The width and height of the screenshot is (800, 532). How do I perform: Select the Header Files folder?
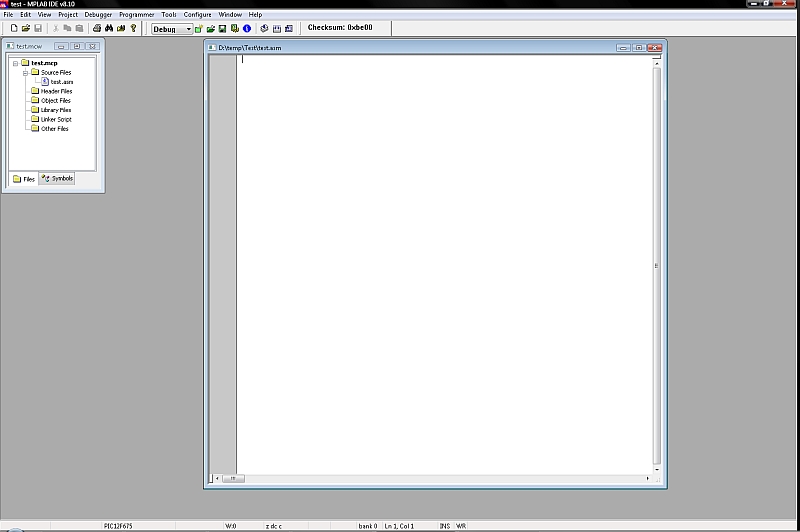56,91
